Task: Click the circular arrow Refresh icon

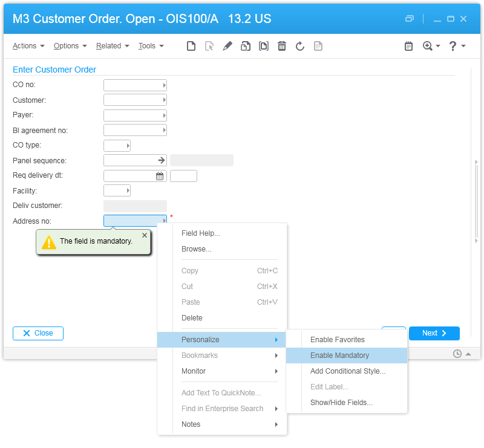Action: pyautogui.click(x=300, y=46)
